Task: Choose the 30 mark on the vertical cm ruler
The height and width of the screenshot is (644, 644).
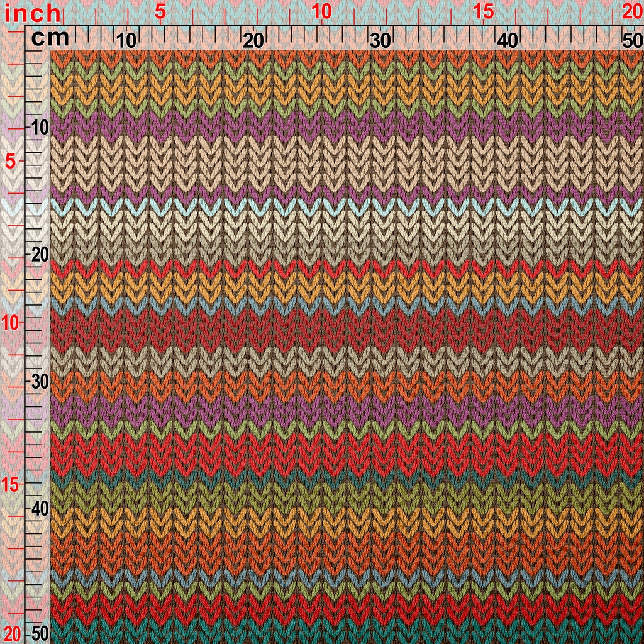Action: point(40,382)
